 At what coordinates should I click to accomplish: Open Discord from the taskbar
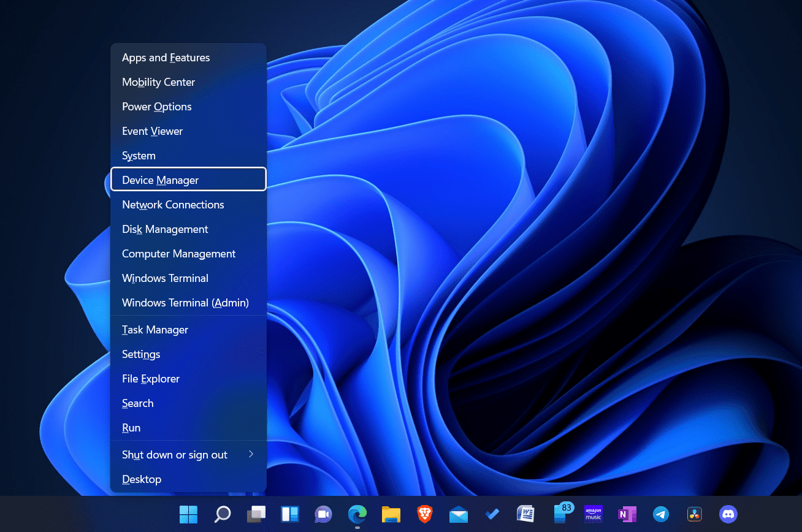pyautogui.click(x=728, y=514)
